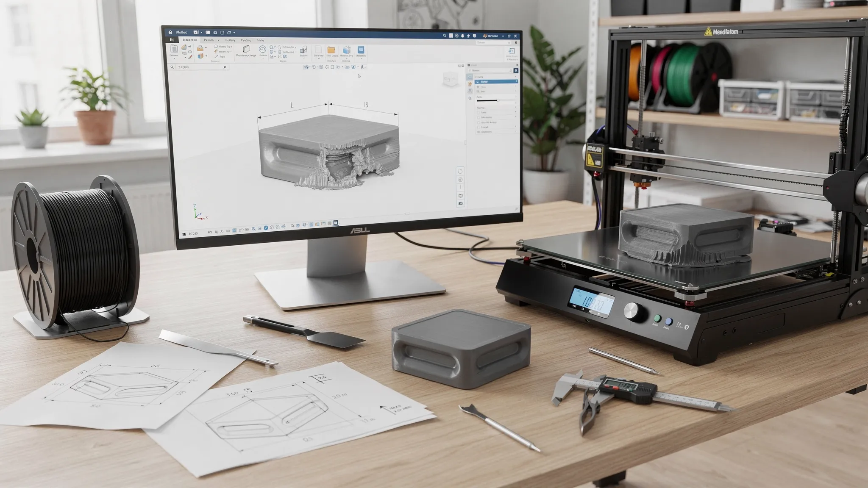Viewport: 868px width, 488px height.
Task: Open the leftmost dark File tab
Action: point(172,39)
